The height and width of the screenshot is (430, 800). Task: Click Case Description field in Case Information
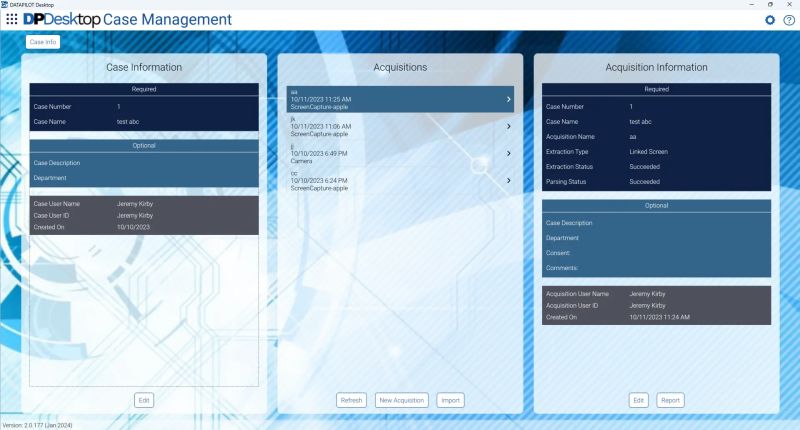point(144,163)
